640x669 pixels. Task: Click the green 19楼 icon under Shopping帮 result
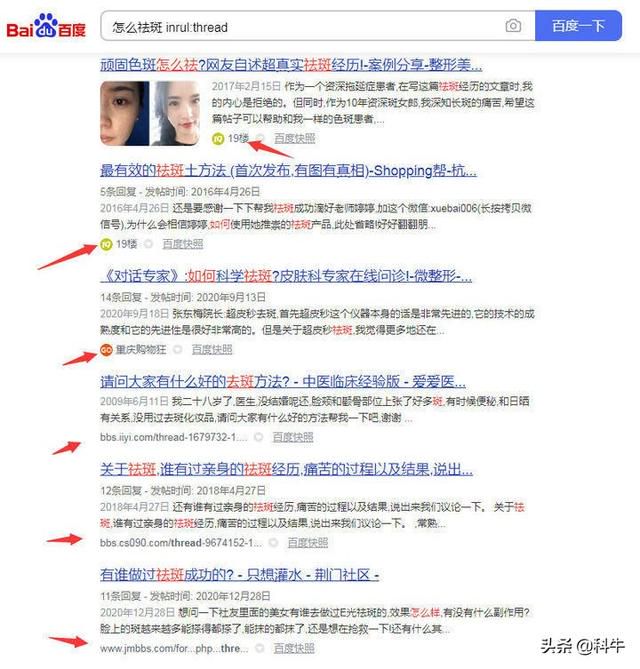click(106, 244)
